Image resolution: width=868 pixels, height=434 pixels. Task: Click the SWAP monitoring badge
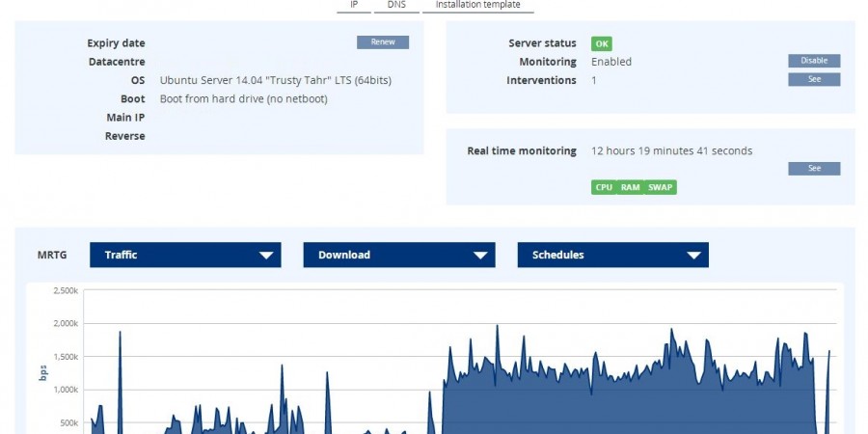(x=660, y=187)
